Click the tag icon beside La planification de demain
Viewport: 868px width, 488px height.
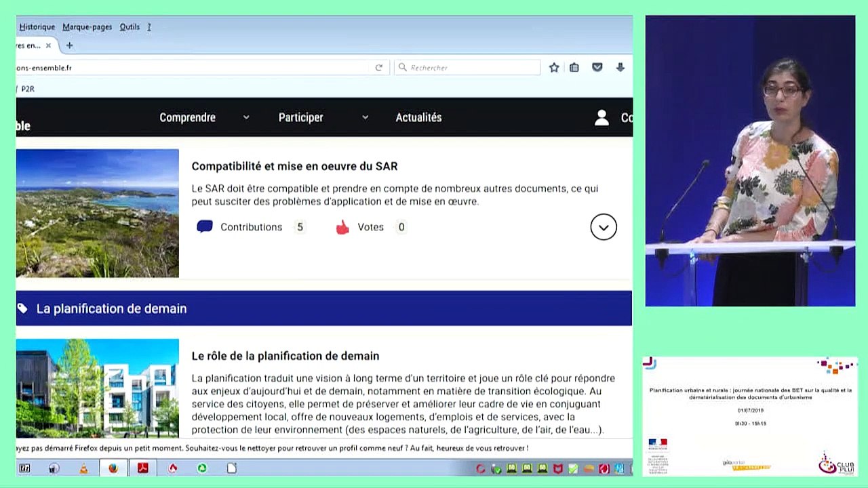(x=22, y=308)
